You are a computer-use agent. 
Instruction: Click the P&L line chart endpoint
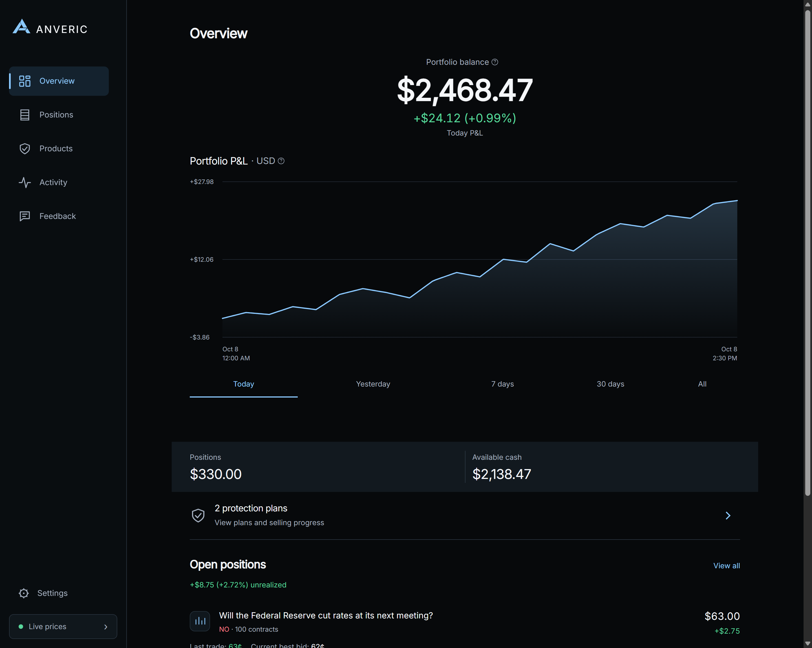click(737, 201)
